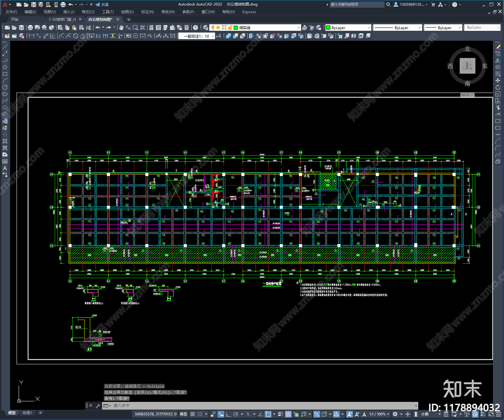Image resolution: width=504 pixels, height=420 pixels.
Task: Click the green layer color swatch beside 细实线
Action: tap(236, 28)
